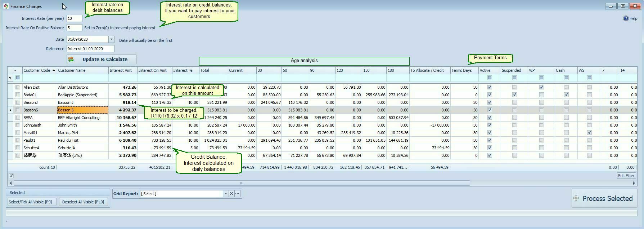Click the Finance Charges app icon in title bar

coord(6,6)
